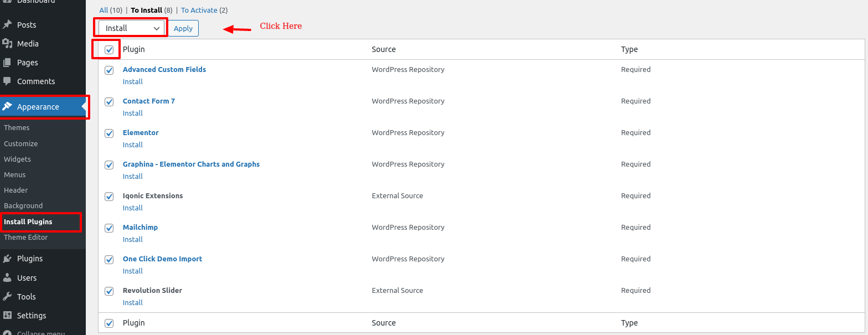Click Install under Contact Form 7
This screenshot has height=335, width=868.
[x=133, y=113]
